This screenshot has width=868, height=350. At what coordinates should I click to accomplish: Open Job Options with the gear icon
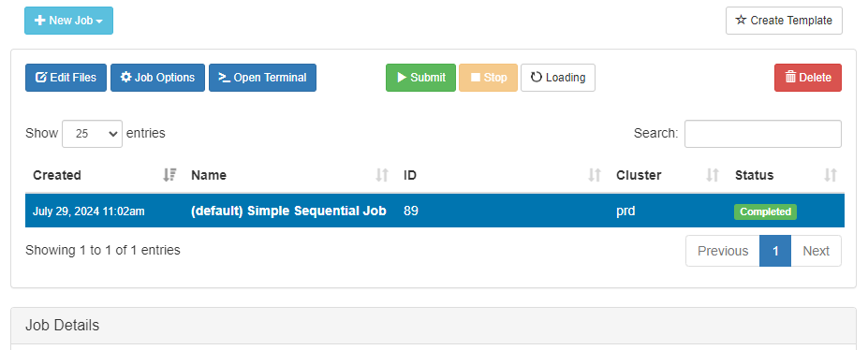click(157, 78)
